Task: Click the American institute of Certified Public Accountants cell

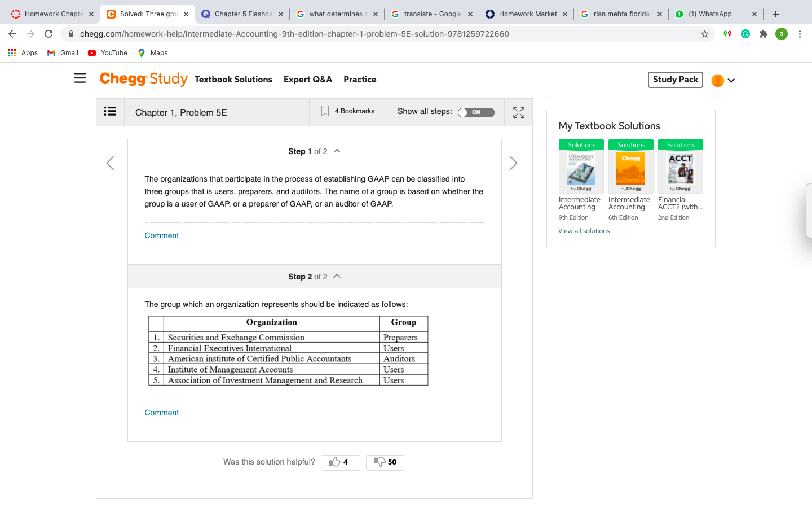Action: tap(272, 358)
